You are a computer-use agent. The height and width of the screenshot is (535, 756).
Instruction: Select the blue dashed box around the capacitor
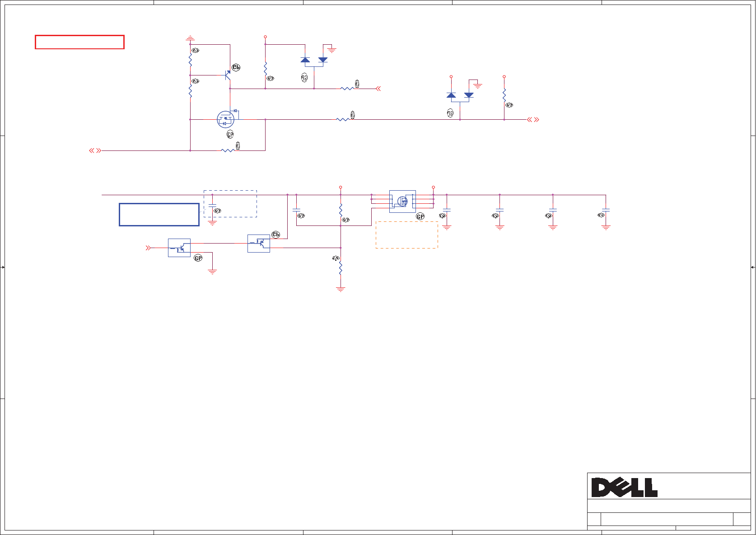coord(230,204)
